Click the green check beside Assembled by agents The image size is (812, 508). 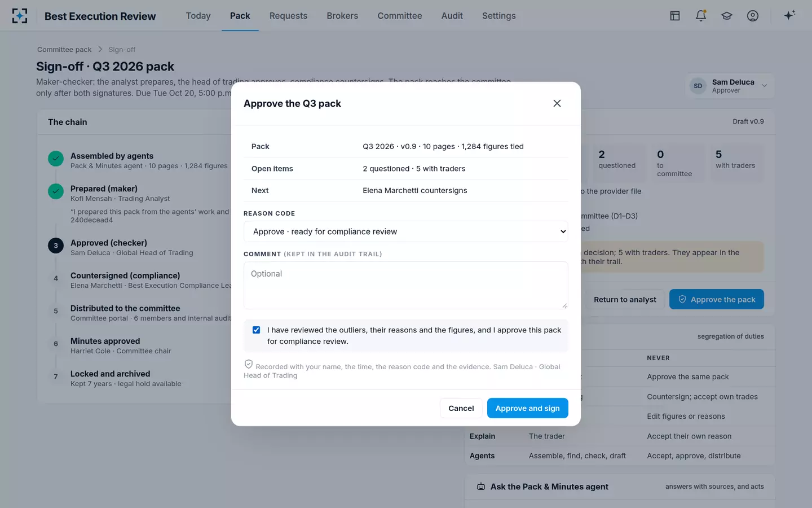56,159
